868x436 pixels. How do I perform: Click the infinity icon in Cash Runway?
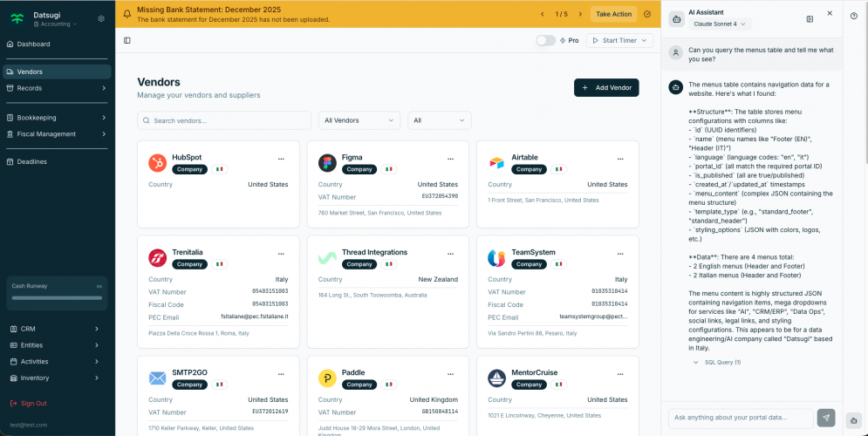pos(99,287)
